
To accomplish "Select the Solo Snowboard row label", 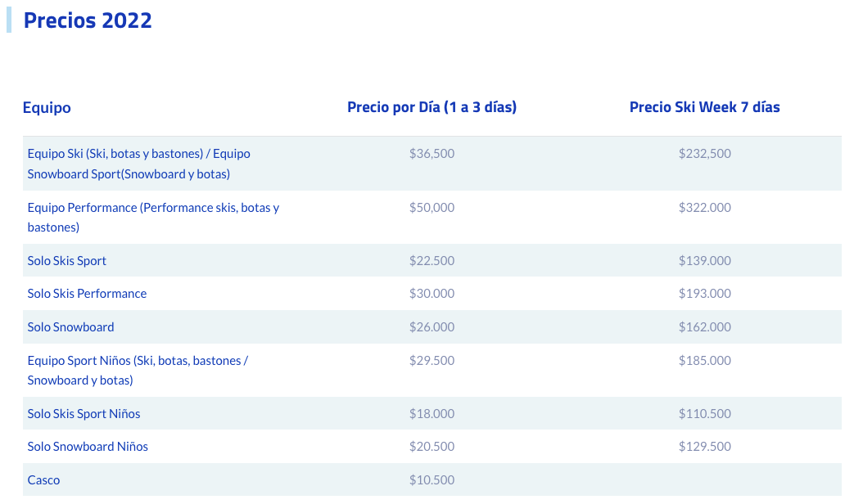I will coord(71,326).
